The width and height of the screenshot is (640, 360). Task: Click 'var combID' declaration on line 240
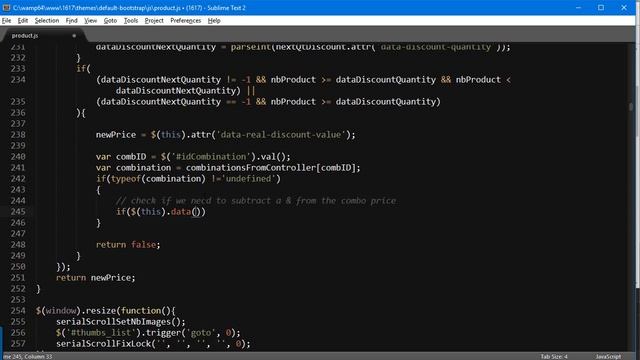[121, 157]
